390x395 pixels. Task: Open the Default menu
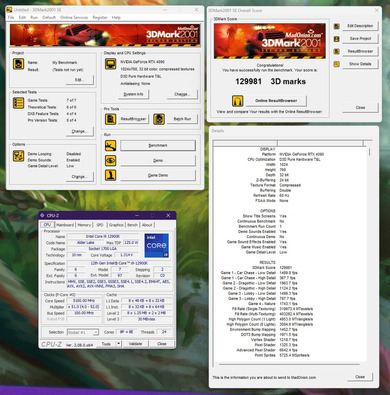(49, 17)
